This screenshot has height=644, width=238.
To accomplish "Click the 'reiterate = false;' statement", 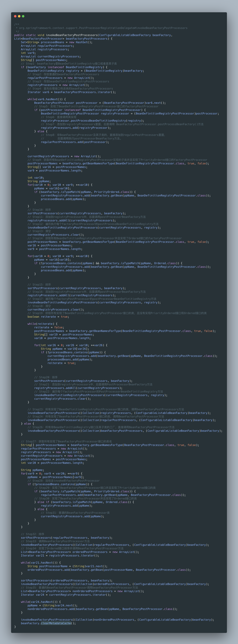I will coord(49,327).
